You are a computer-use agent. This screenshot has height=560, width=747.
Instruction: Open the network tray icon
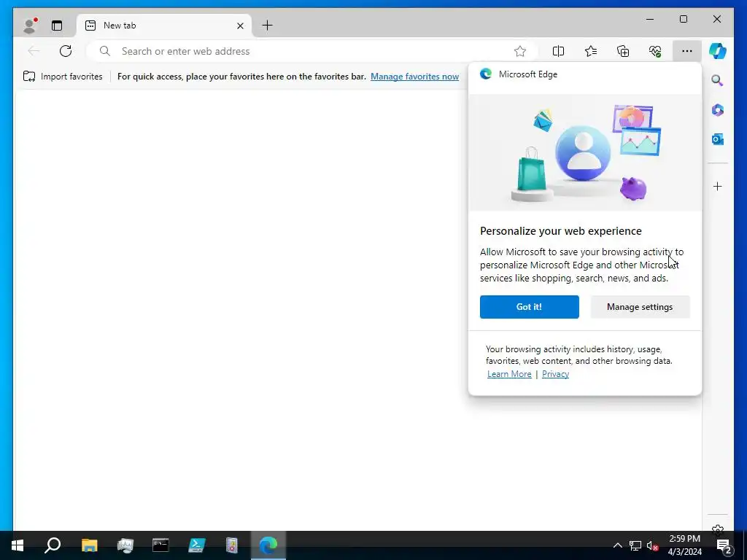(635, 545)
